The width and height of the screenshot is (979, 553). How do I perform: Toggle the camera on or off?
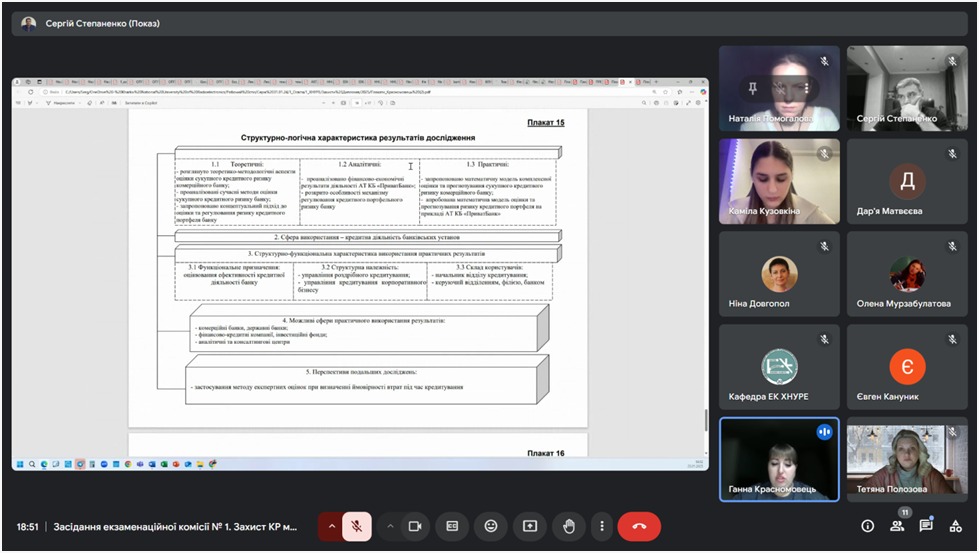click(414, 526)
